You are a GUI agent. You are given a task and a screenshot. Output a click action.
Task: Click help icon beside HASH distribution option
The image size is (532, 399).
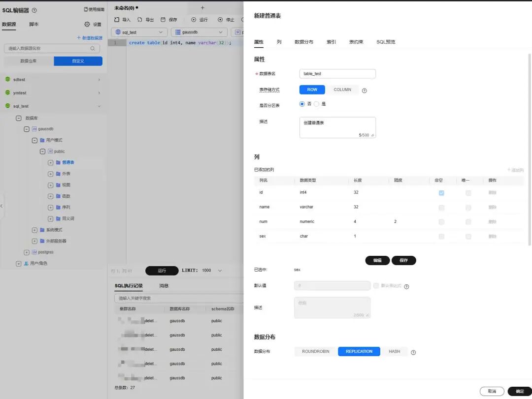point(413,353)
